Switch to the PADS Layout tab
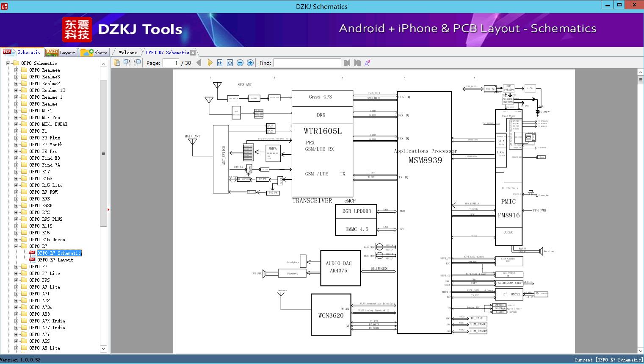The width and height of the screenshot is (644, 364). tap(60, 52)
